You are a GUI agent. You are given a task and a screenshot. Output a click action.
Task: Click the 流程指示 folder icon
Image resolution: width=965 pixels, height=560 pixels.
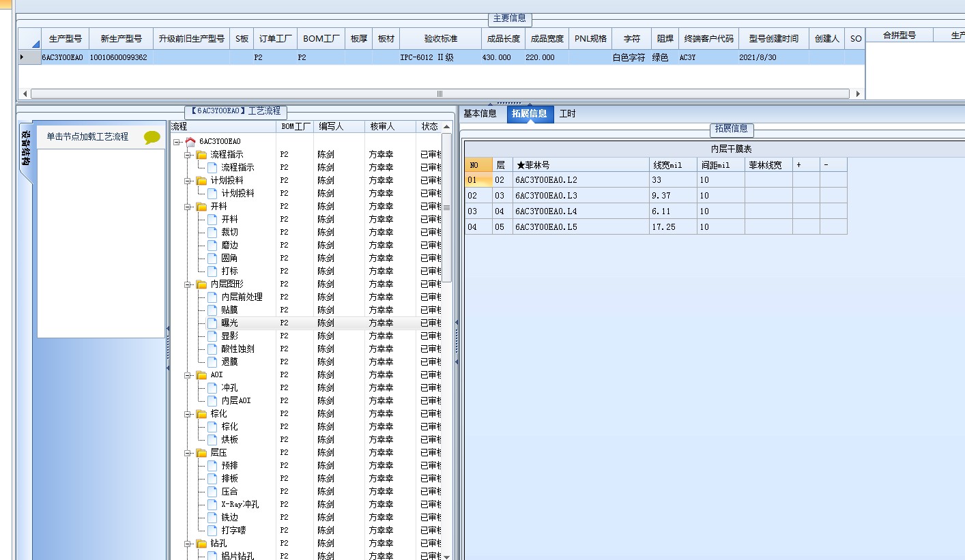[201, 154]
